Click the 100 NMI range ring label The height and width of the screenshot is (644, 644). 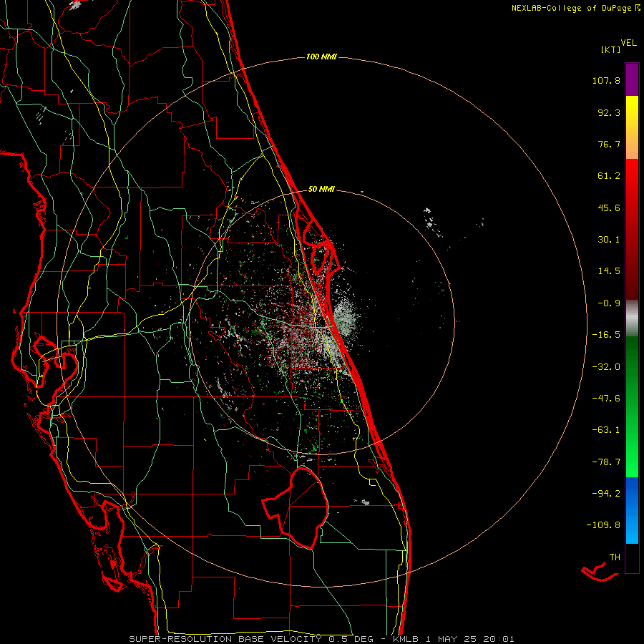click(x=321, y=57)
